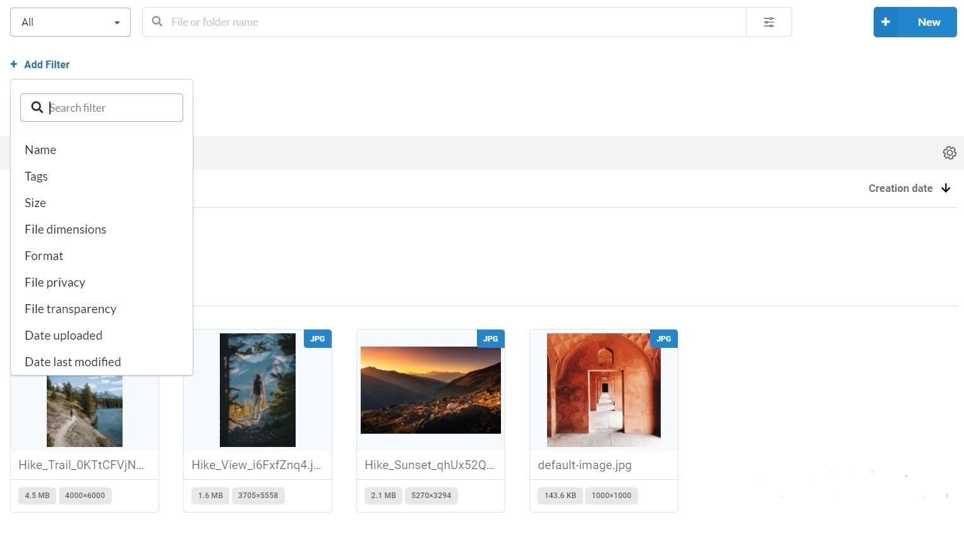This screenshot has width=964, height=560.
Task: Choose the Size filter
Action: pos(35,203)
